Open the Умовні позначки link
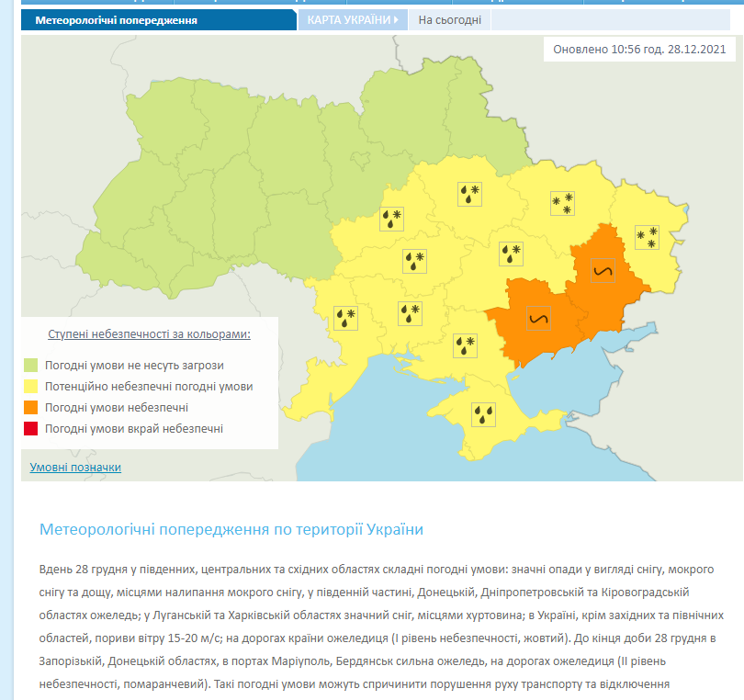The width and height of the screenshot is (744, 700). [x=75, y=467]
